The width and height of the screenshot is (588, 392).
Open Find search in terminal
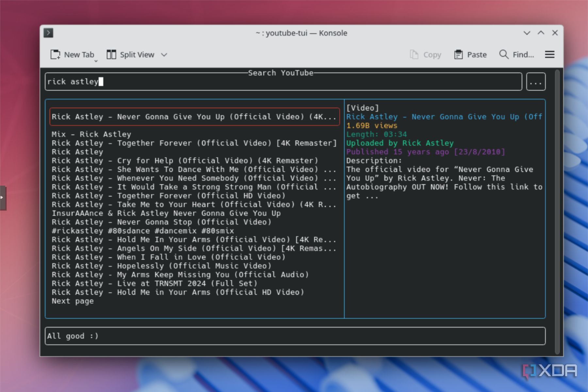(x=516, y=55)
